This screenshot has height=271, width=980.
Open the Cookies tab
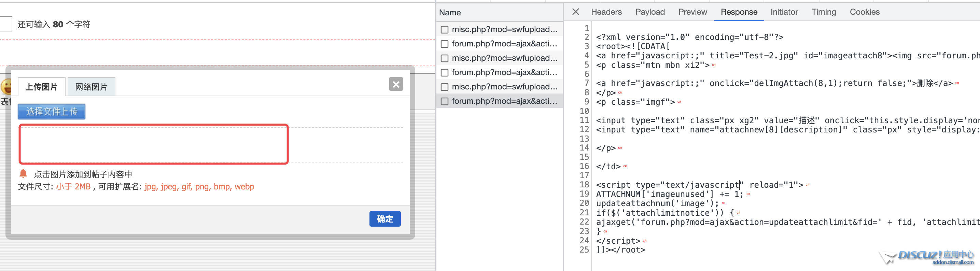864,12
